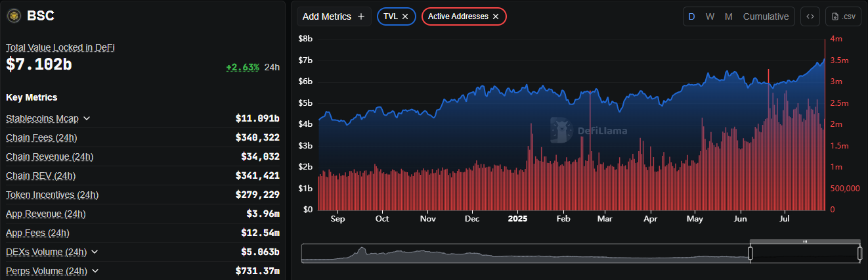
Task: Click the App Revenue (24h) label
Action: coord(45,214)
